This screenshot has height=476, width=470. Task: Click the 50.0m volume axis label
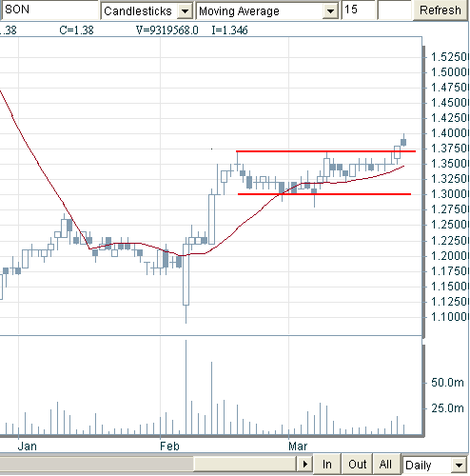pos(447,383)
